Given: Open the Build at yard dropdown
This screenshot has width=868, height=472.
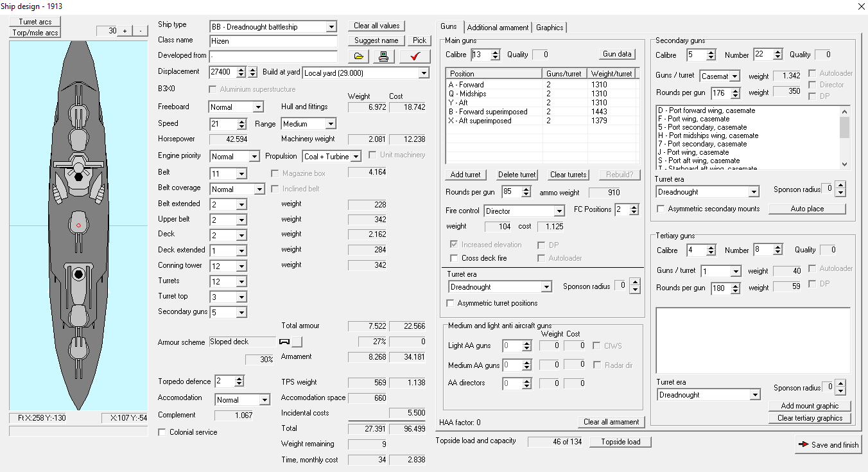Looking at the screenshot, I should tap(423, 73).
